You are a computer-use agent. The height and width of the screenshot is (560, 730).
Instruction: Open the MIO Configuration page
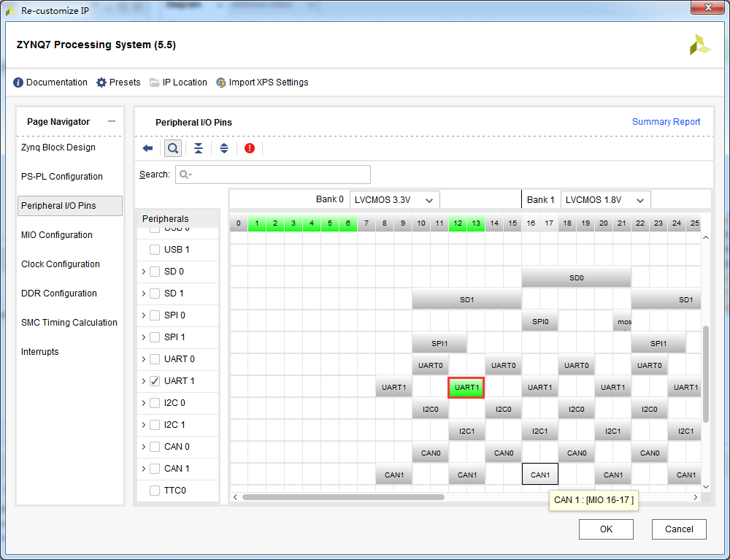(x=57, y=234)
